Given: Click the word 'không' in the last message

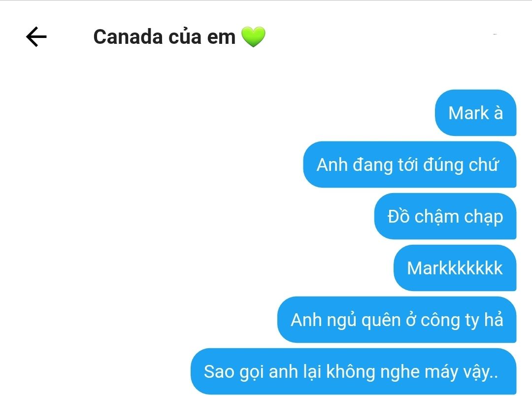Looking at the screenshot, I should (x=351, y=371).
